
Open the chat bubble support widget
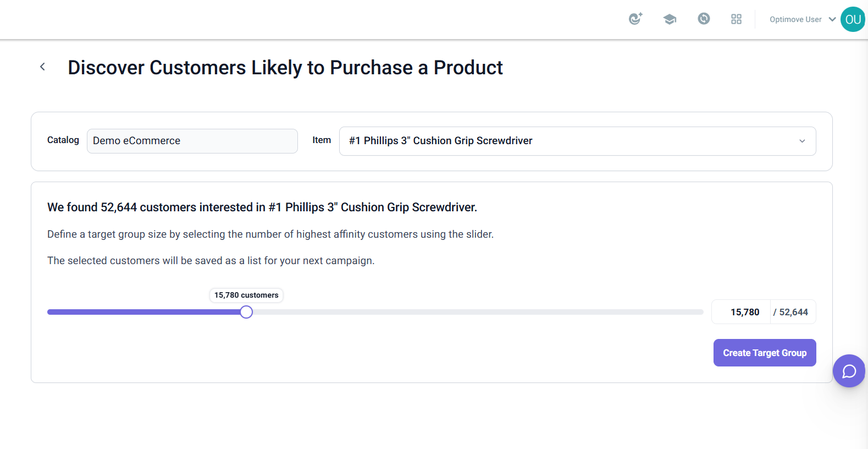(x=849, y=371)
